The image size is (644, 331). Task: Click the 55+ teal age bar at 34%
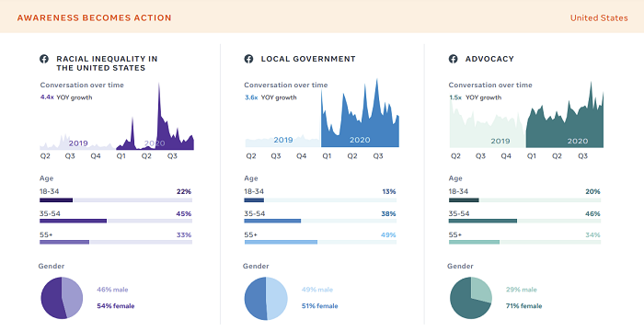click(525, 243)
